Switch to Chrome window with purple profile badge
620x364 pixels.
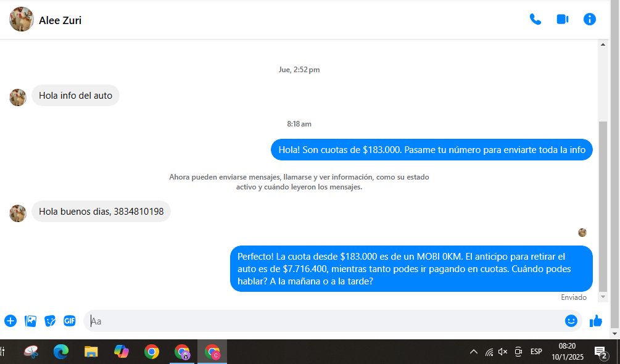click(182, 352)
